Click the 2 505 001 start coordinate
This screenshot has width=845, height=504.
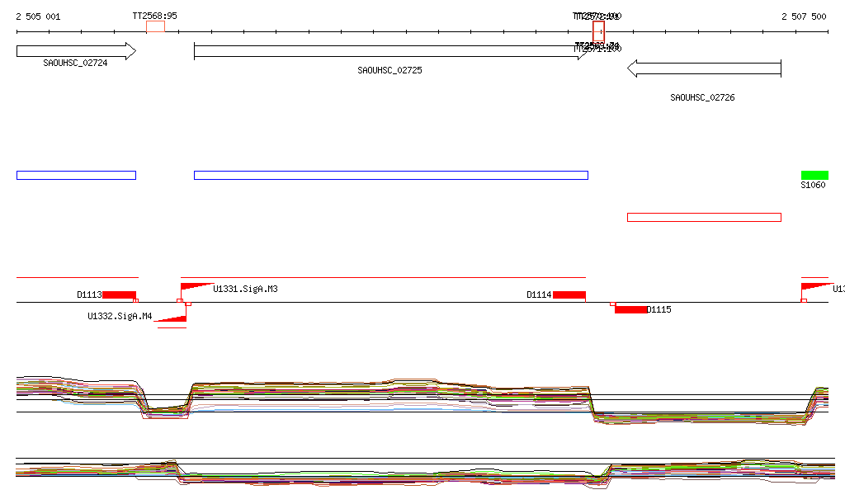coord(38,16)
